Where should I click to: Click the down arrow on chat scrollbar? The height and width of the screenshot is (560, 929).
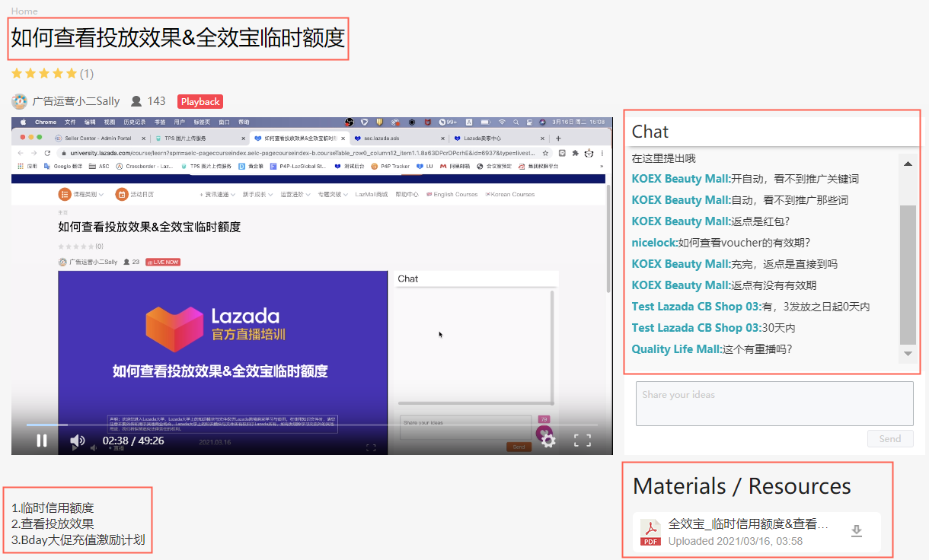[x=908, y=354]
